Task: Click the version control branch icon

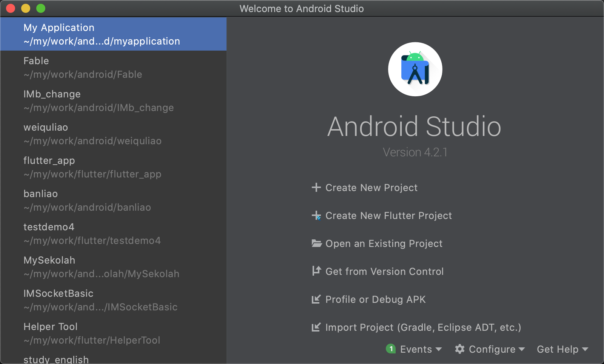Action: tap(316, 271)
